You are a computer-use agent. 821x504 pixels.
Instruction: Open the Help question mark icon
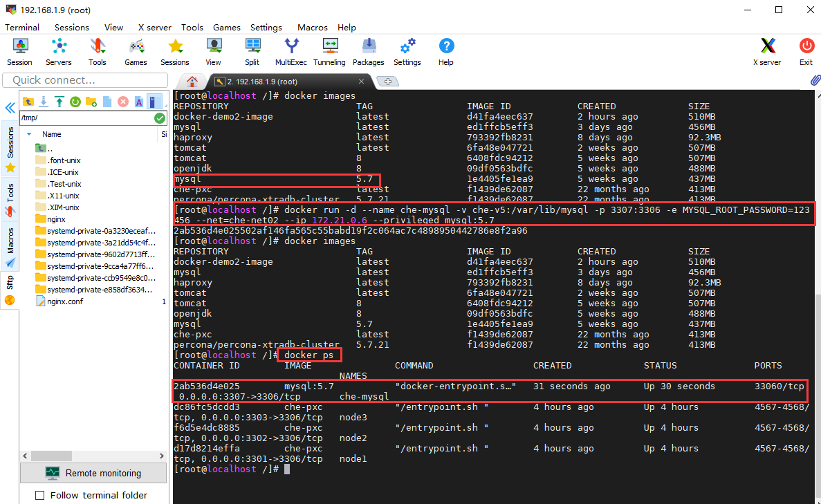tap(446, 52)
